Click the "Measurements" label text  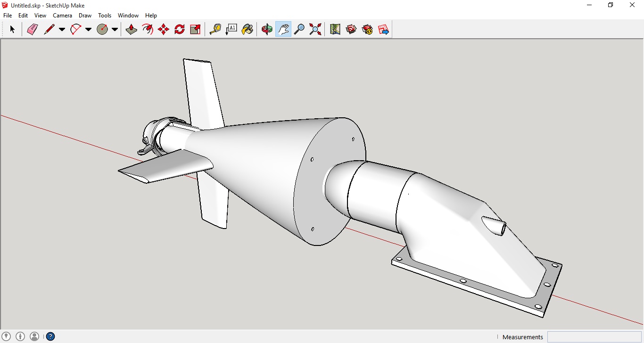point(523,337)
